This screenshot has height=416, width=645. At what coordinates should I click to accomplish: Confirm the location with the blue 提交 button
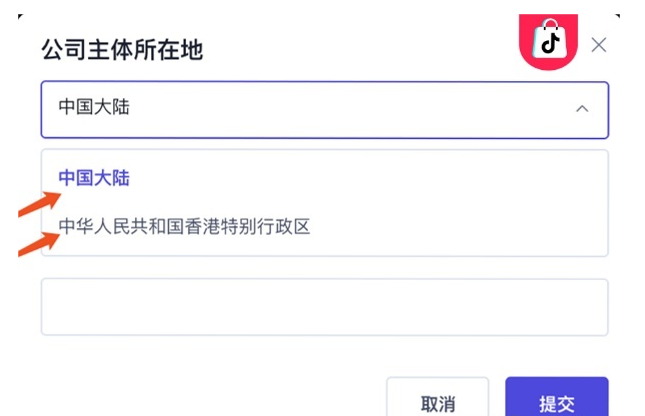click(557, 397)
